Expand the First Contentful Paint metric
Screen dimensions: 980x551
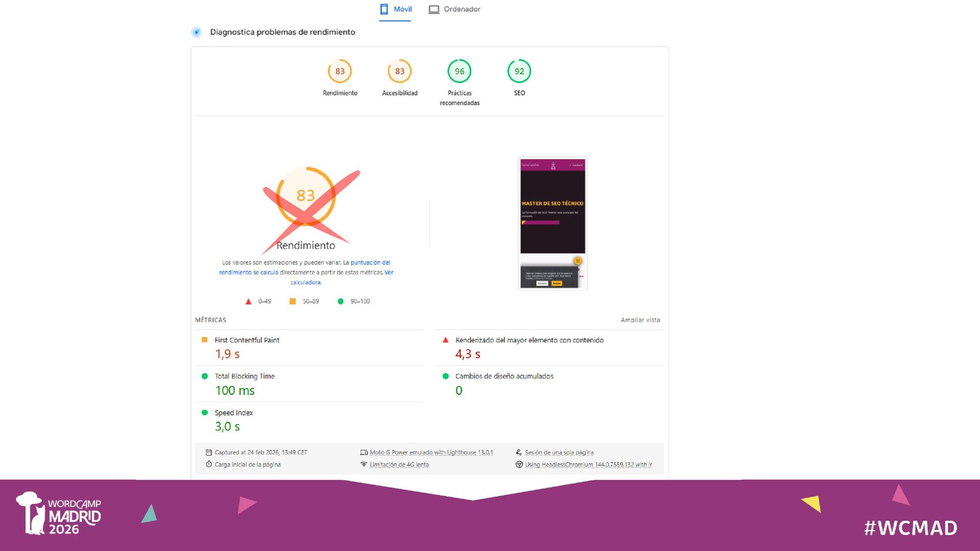(309, 347)
